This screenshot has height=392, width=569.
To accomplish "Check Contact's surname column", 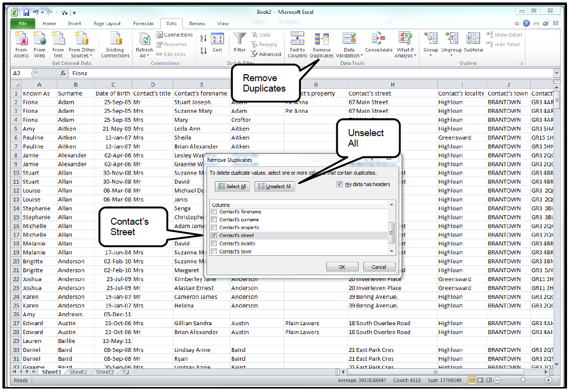I will click(214, 219).
